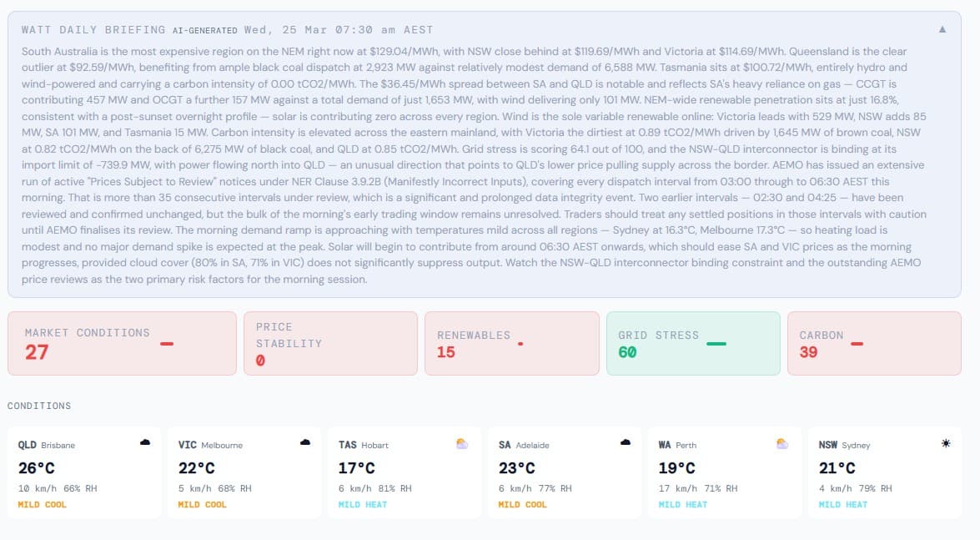Click the red dot indicator beside Renewables score
This screenshot has width=980, height=540.
point(521,343)
